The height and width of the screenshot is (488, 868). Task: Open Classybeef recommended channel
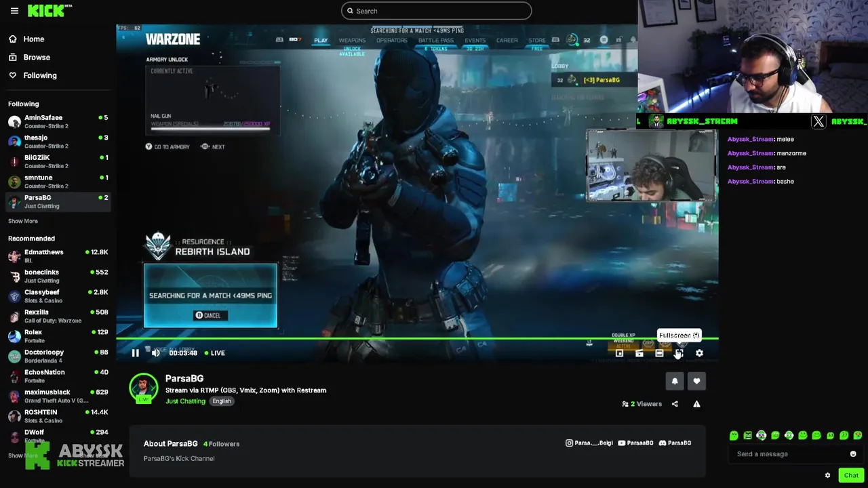pos(58,296)
